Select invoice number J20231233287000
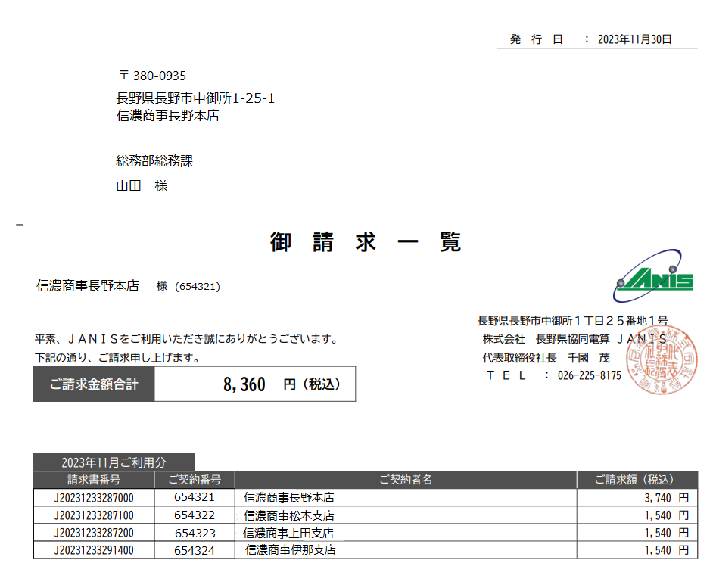Viewport: 713px width, 588px height. coord(94,498)
